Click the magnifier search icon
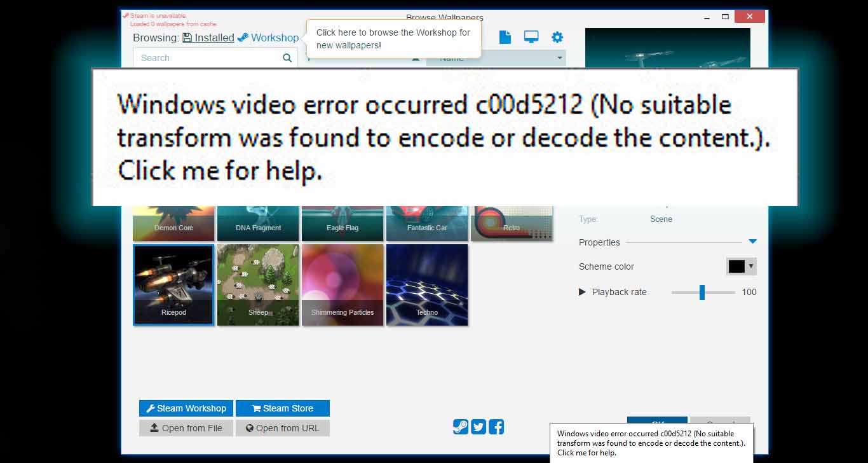The image size is (868, 463). pos(287,58)
